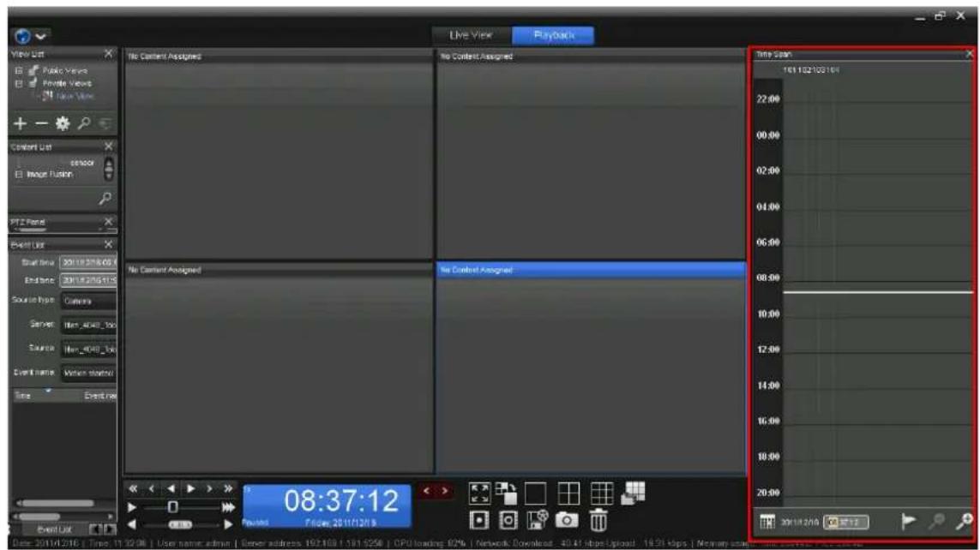Select the top-right video pane
This screenshot has width=980, height=550.
pos(591,153)
